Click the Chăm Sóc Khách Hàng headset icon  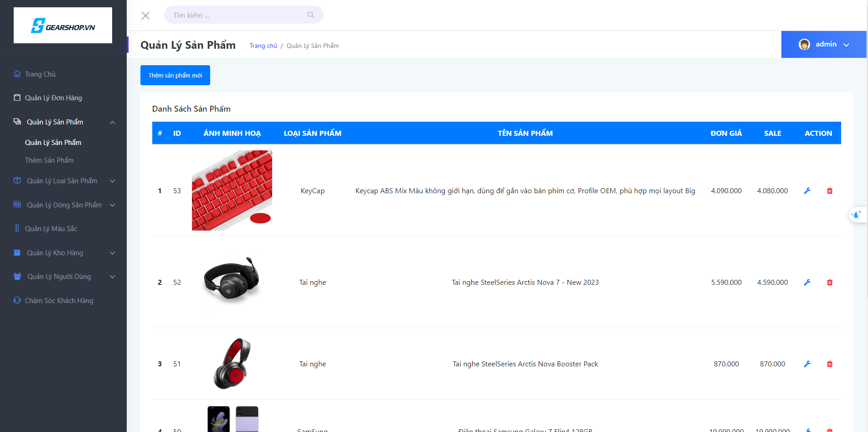[x=17, y=300]
